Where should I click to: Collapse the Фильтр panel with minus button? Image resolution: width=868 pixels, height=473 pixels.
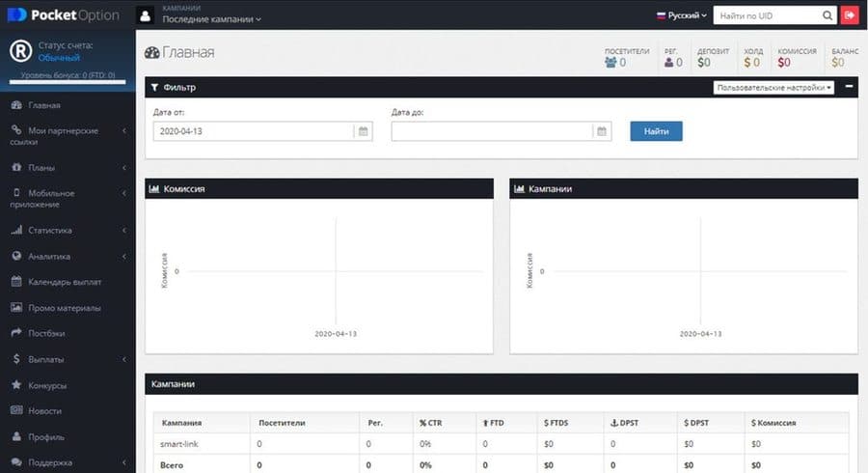click(x=849, y=87)
